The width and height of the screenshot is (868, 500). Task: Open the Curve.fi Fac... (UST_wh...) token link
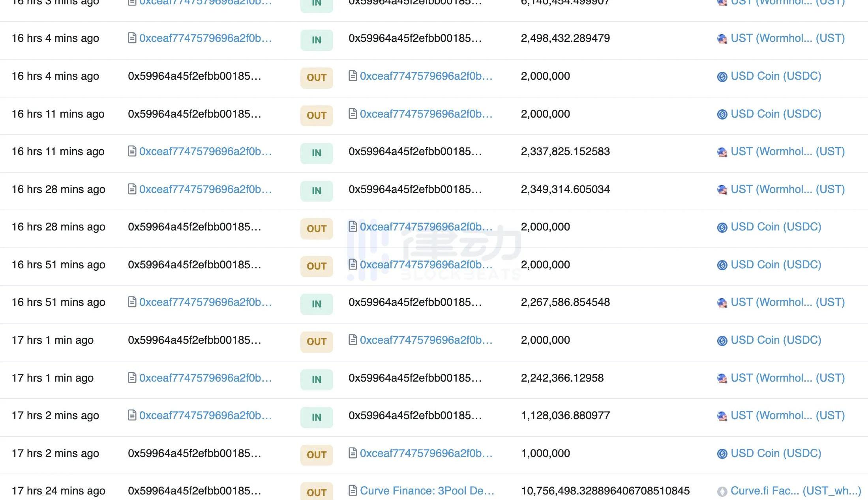795,491
